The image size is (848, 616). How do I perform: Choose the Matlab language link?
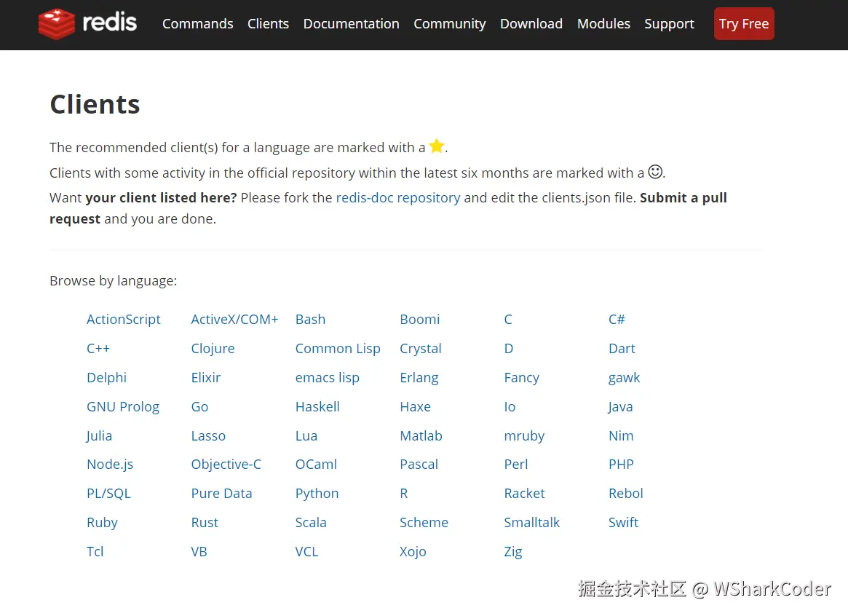point(421,436)
